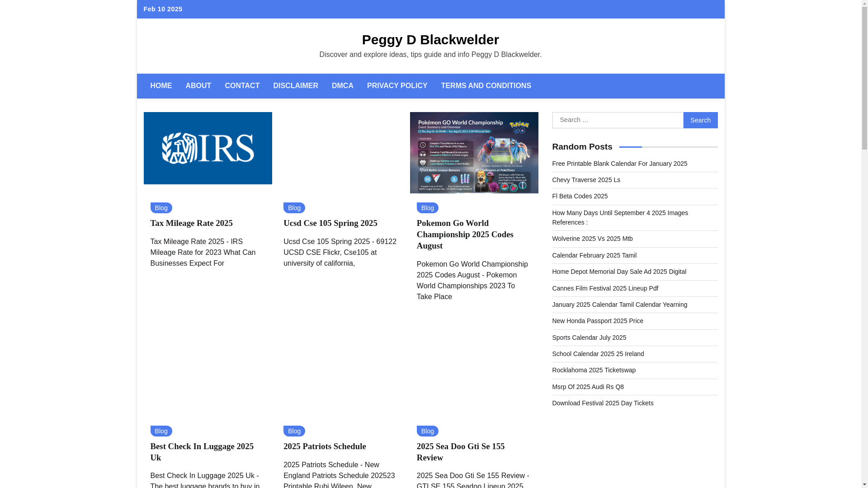Click the site tagline under the title

click(x=430, y=55)
